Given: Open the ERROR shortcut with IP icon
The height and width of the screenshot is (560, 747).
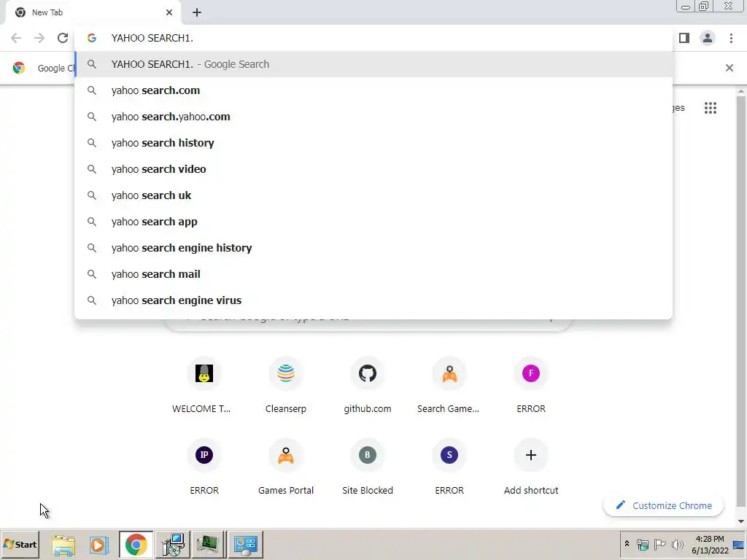Looking at the screenshot, I should click(x=204, y=467).
